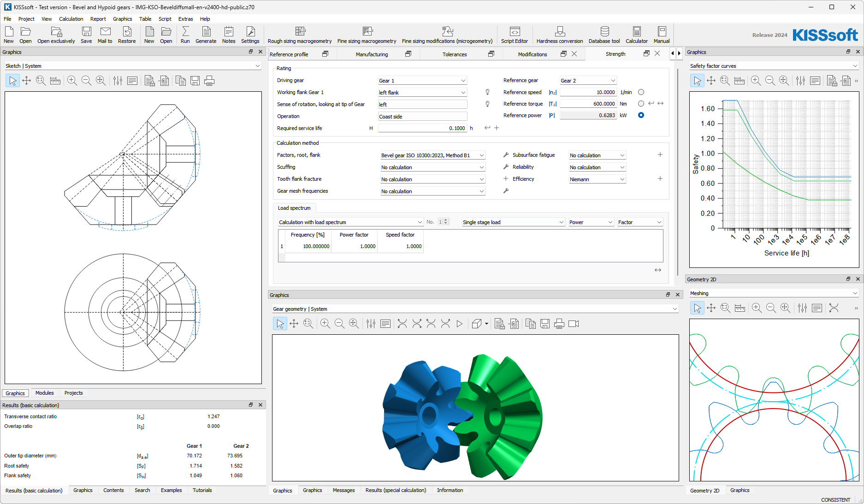864x504 pixels.
Task: Start the animation play button in Gear geometry
Action: [459, 324]
